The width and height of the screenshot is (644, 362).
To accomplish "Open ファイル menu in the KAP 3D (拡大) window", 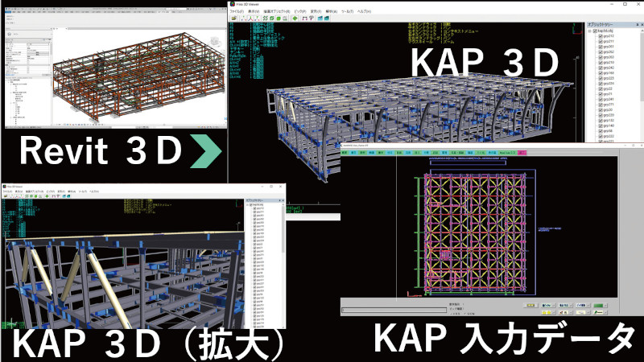I will click(x=7, y=191).
